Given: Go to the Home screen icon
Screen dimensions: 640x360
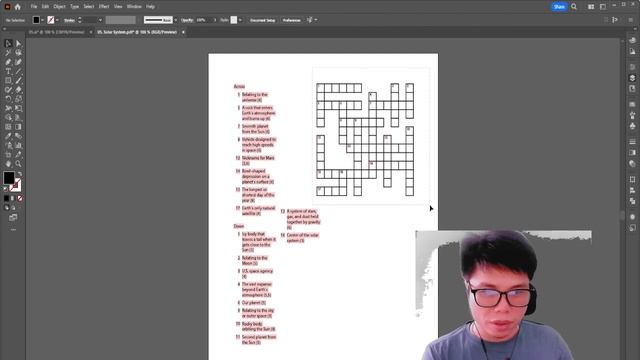Looking at the screenshot, I should 18,7.
